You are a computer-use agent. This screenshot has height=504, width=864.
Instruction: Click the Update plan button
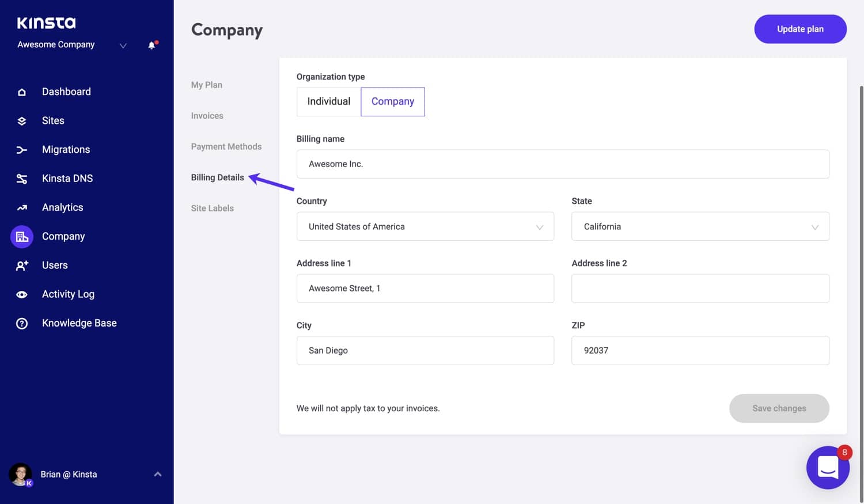click(801, 29)
